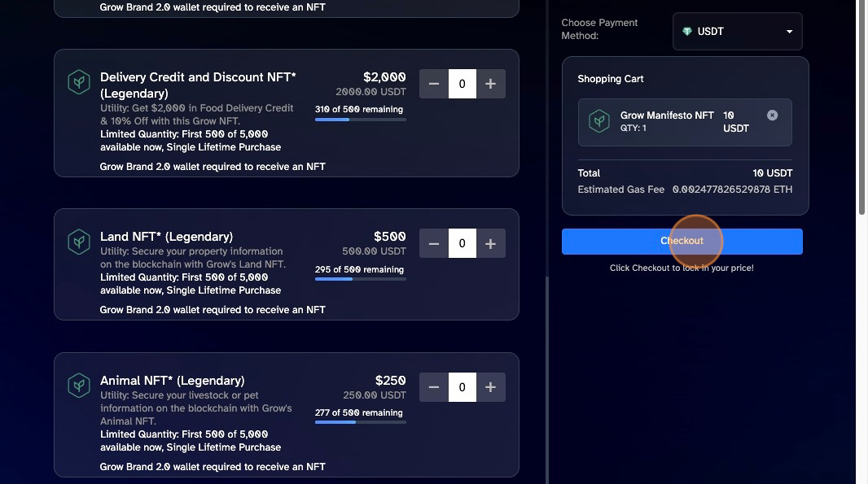The image size is (868, 484).
Task: Click minus button for Land NFT
Action: click(x=433, y=243)
